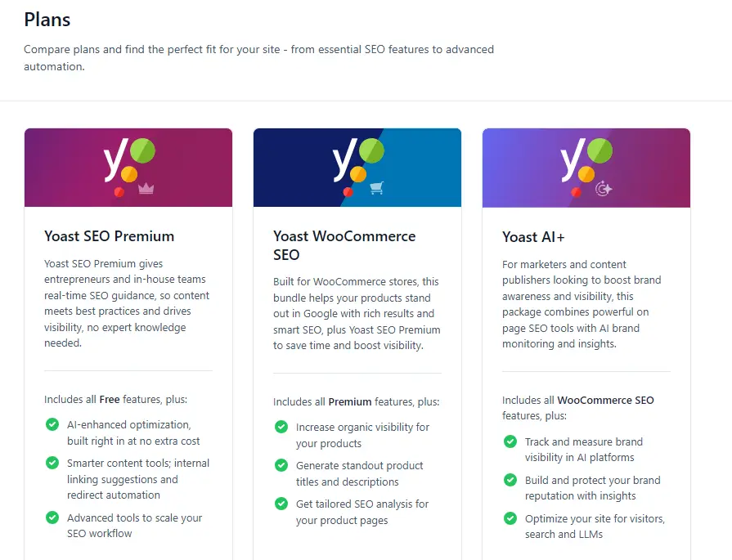Click the checkmark beside Track and measure brand visibility
Viewport: 732px width, 560px height.
(x=510, y=441)
